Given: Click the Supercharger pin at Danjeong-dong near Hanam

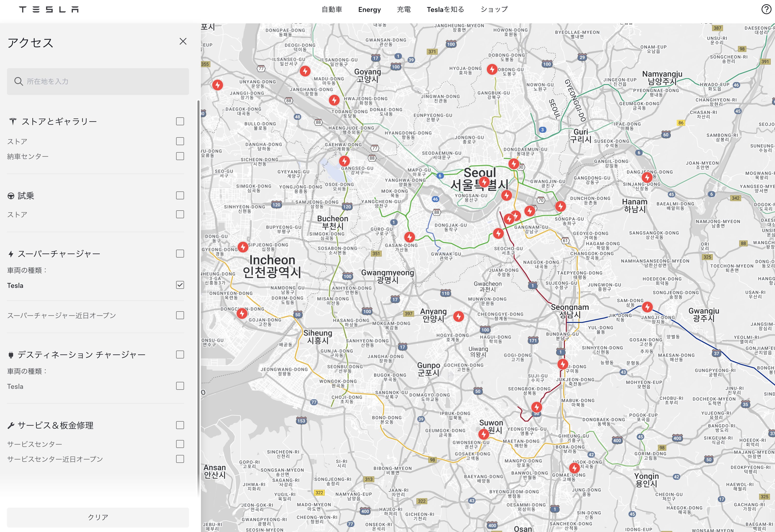Looking at the screenshot, I should 647,177.
